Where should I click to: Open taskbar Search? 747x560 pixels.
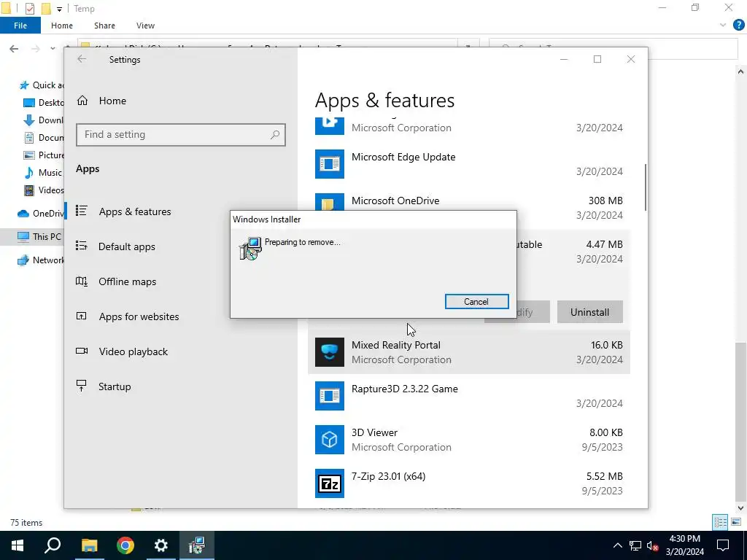pos(53,545)
